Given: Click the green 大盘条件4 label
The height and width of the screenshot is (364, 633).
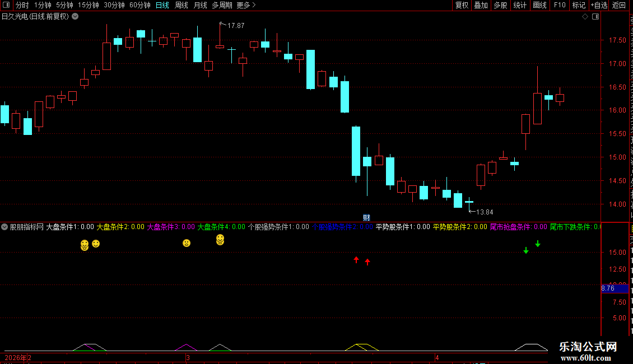Looking at the screenshot, I should [221, 227].
